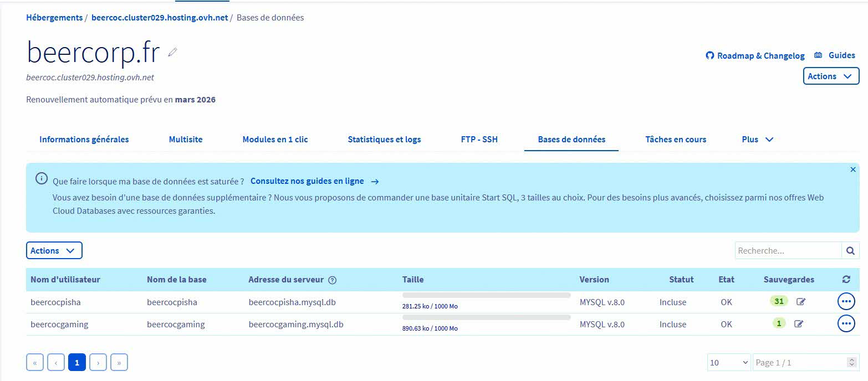This screenshot has height=381, width=868.
Task: Click the backup edit icon for beercocgaming
Action: [x=798, y=324]
